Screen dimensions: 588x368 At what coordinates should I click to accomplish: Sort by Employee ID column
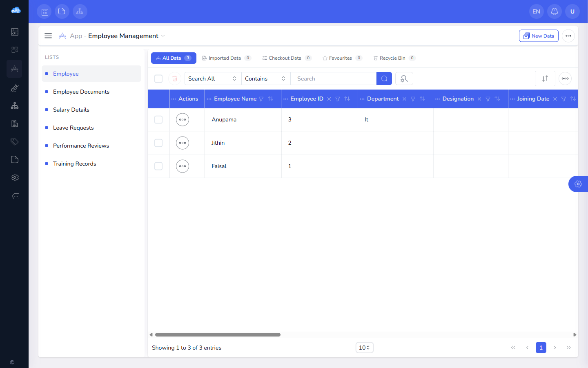point(347,99)
